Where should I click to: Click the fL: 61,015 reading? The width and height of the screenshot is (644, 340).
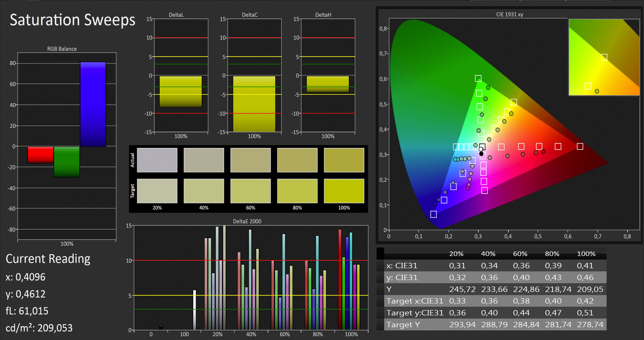coord(27,311)
